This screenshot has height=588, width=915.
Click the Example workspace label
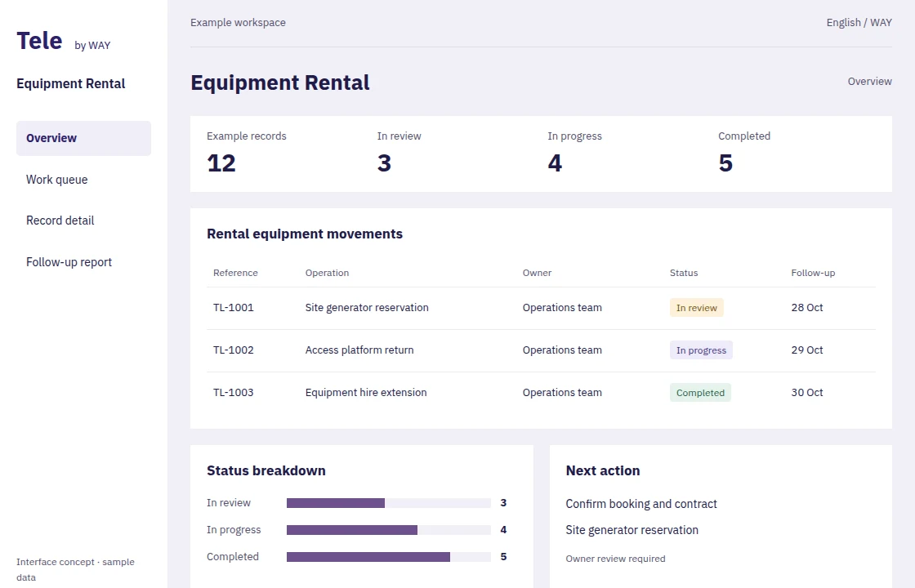(238, 23)
